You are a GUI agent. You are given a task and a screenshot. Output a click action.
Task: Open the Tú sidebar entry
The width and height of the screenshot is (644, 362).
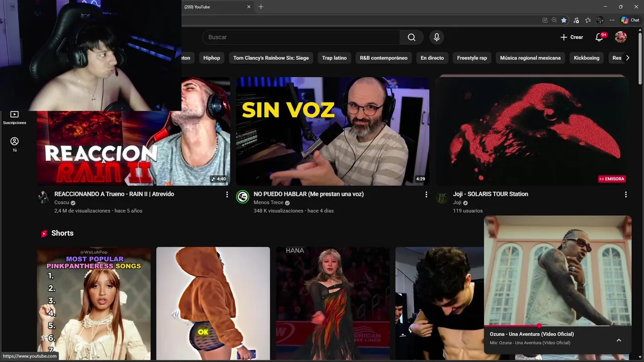click(x=15, y=144)
